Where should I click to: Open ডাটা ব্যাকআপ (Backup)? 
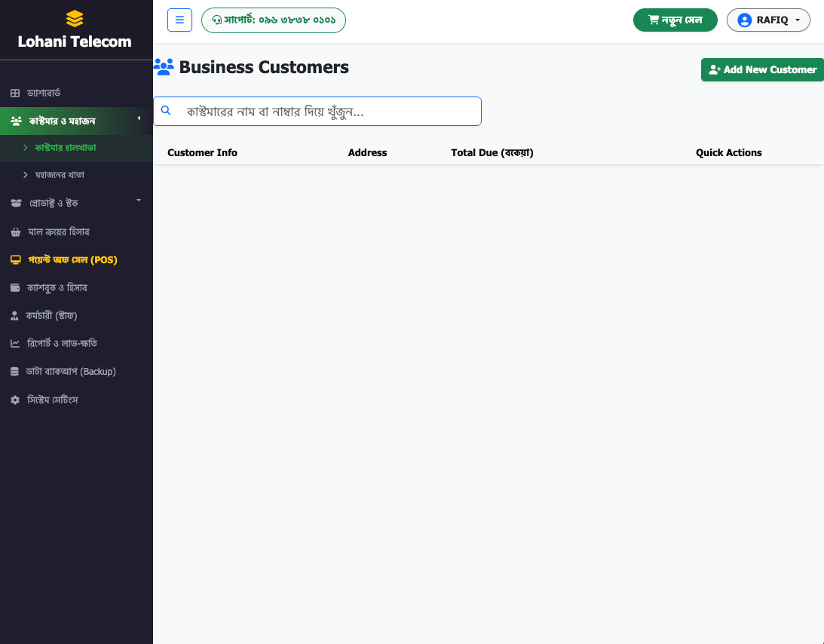tap(76, 371)
